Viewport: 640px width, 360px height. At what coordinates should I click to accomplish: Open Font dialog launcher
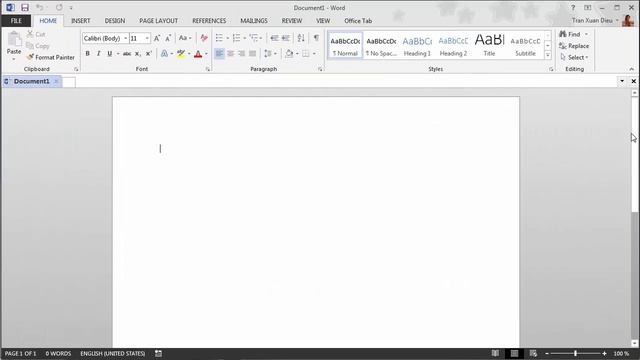[208, 69]
